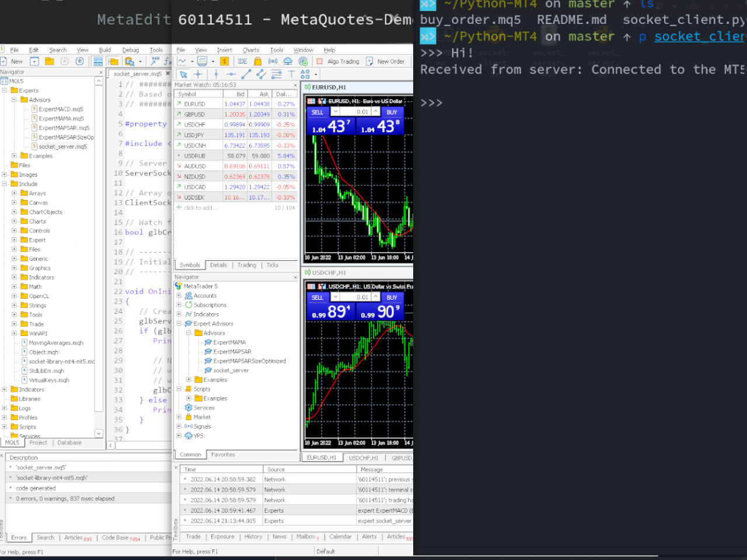Expand the Market node in Navigator
The width and height of the screenshot is (747, 560).
pyautogui.click(x=179, y=417)
